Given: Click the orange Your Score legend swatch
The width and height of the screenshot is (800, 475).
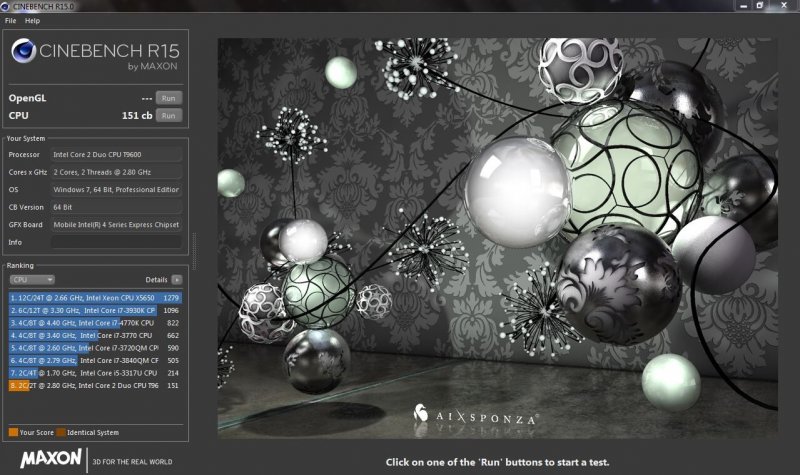Looking at the screenshot, I should (x=13, y=432).
